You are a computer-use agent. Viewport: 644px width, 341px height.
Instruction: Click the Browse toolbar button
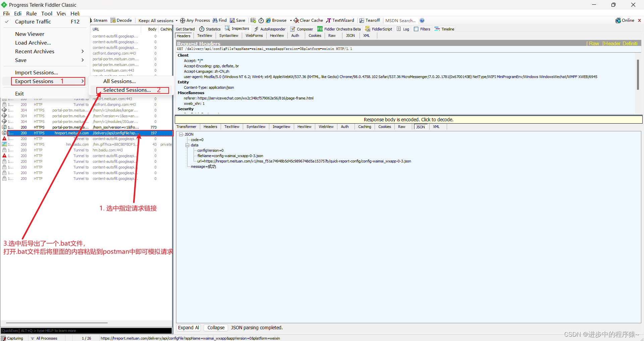(x=276, y=20)
